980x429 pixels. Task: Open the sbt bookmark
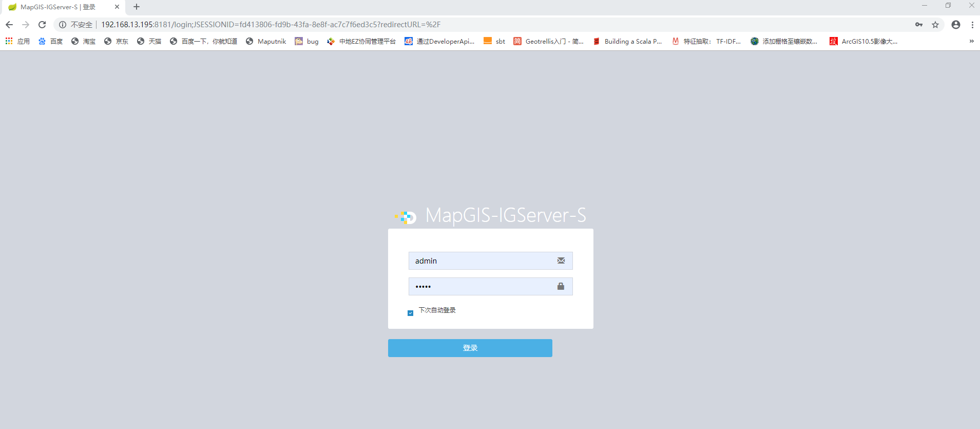tap(494, 41)
